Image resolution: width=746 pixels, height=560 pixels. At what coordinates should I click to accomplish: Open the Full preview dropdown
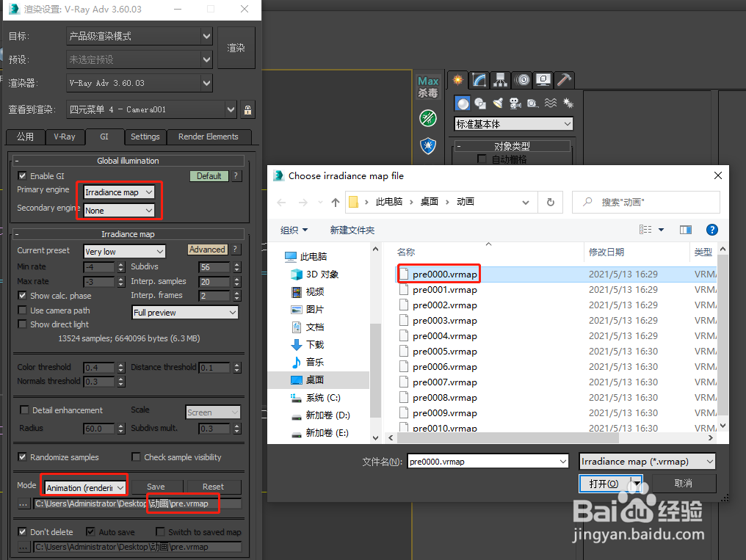tap(185, 313)
